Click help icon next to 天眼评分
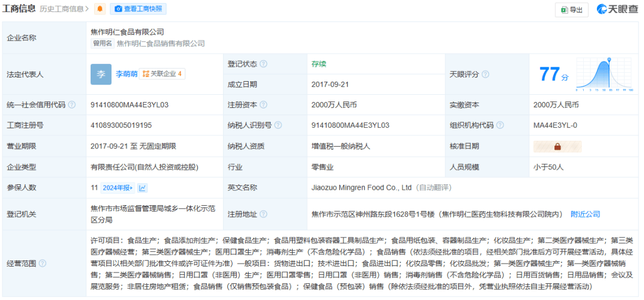Screen dimensions: 644x300 tap(485, 75)
